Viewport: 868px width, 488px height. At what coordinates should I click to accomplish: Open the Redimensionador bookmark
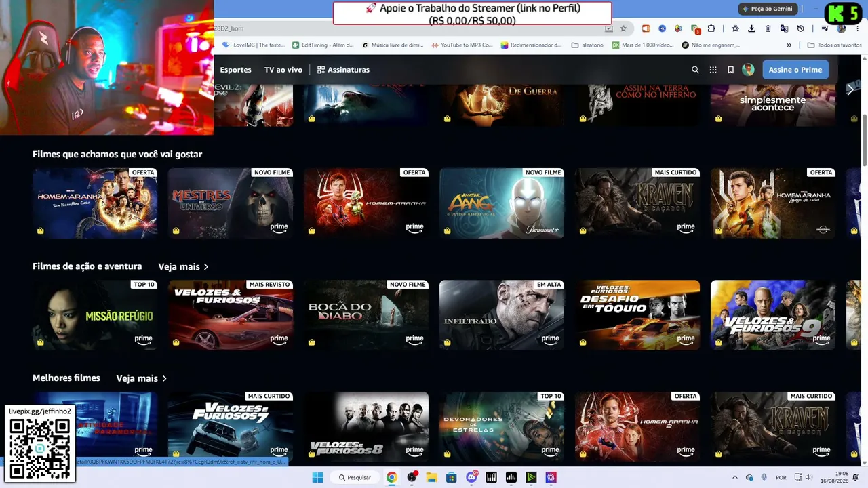[532, 45]
